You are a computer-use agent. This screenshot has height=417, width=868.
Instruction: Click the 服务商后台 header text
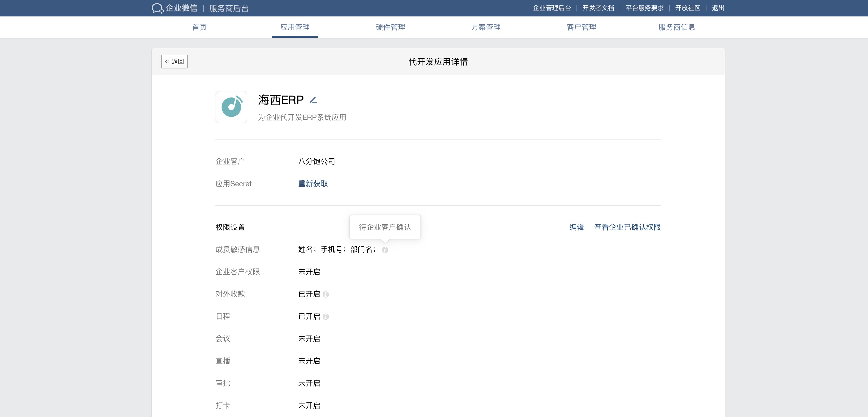tap(229, 8)
